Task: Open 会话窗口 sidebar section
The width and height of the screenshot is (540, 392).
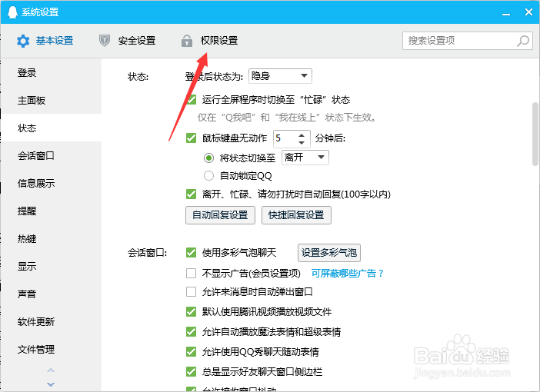Action: (x=51, y=155)
